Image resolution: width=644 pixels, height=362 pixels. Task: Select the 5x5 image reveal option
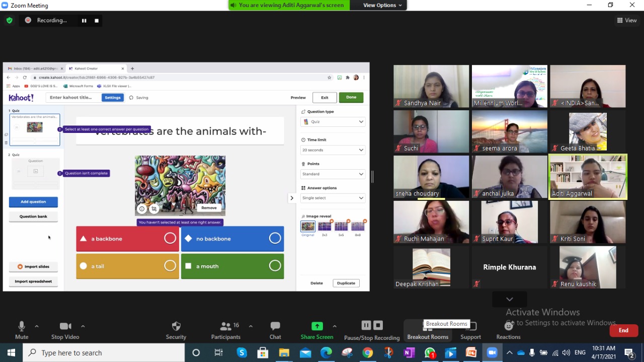pos(341,227)
